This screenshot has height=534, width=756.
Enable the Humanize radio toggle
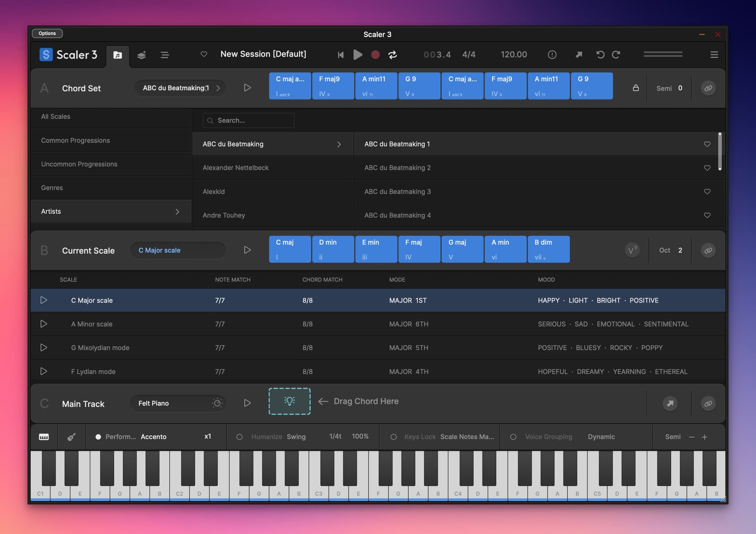tap(239, 437)
